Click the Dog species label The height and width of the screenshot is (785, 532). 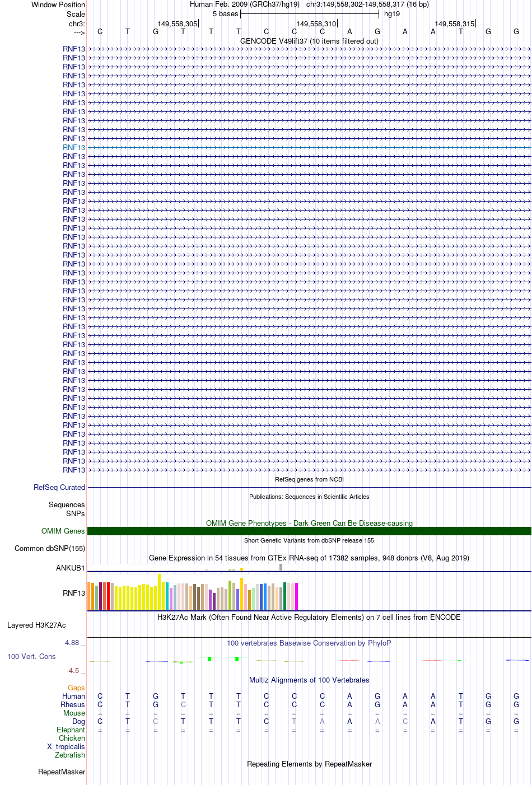(78, 721)
